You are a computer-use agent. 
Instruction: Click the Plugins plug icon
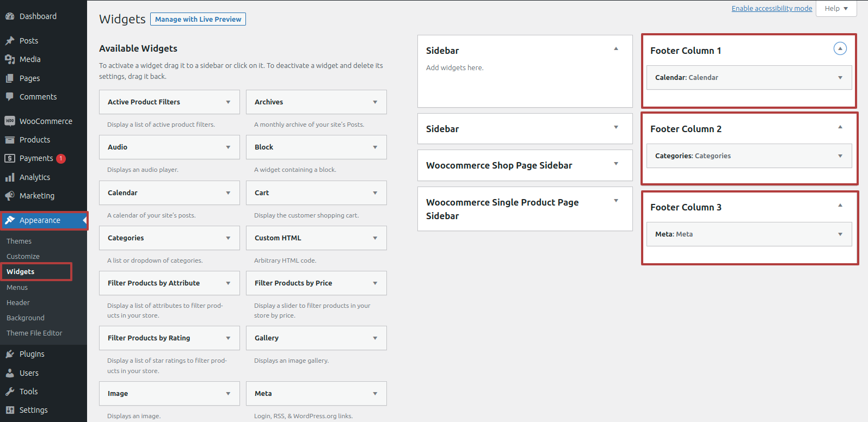tap(10, 354)
